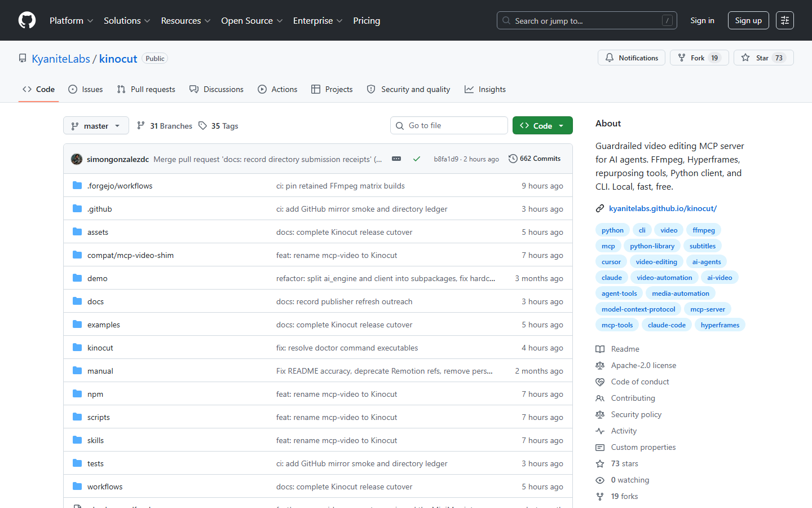Click the link icon beside the website URL
812x508 pixels.
click(x=600, y=209)
